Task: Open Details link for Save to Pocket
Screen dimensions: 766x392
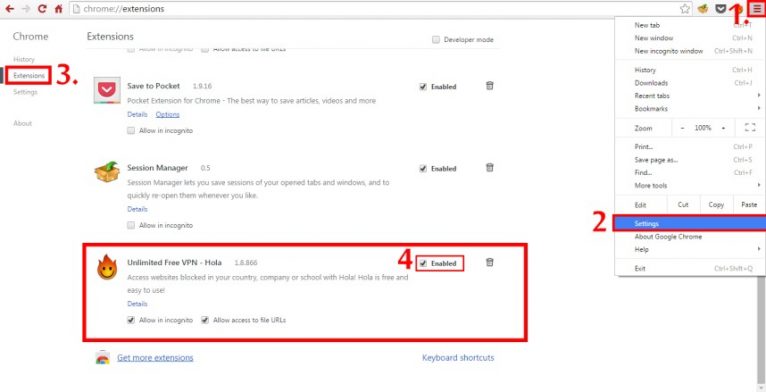Action: click(137, 114)
